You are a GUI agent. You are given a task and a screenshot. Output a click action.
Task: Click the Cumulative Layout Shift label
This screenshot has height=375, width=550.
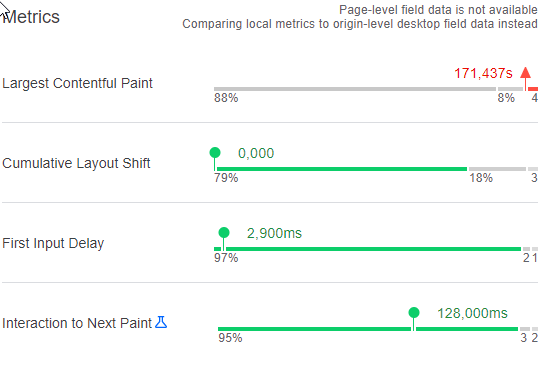click(76, 163)
